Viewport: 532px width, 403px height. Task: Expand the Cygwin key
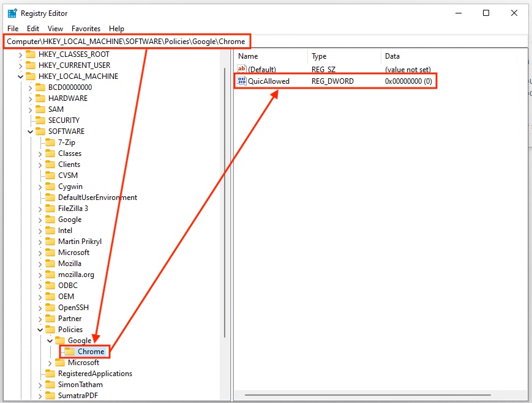point(40,187)
